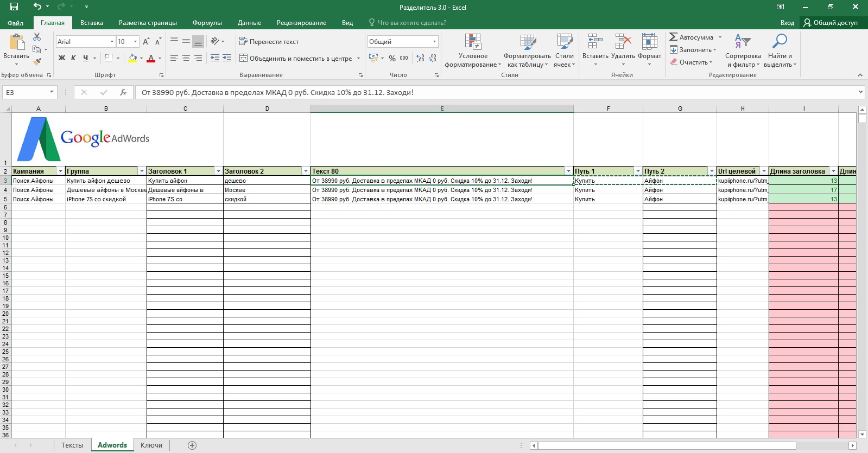The width and height of the screenshot is (868, 453).
Task: Open Тексты worksheet tab
Action: [x=72, y=445]
